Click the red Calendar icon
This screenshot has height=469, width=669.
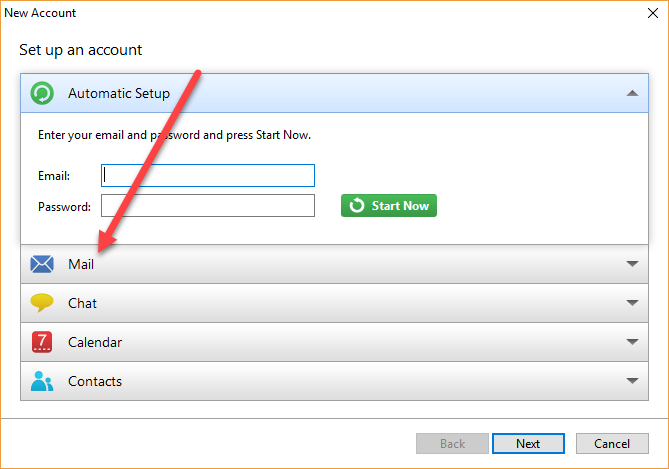(42, 342)
